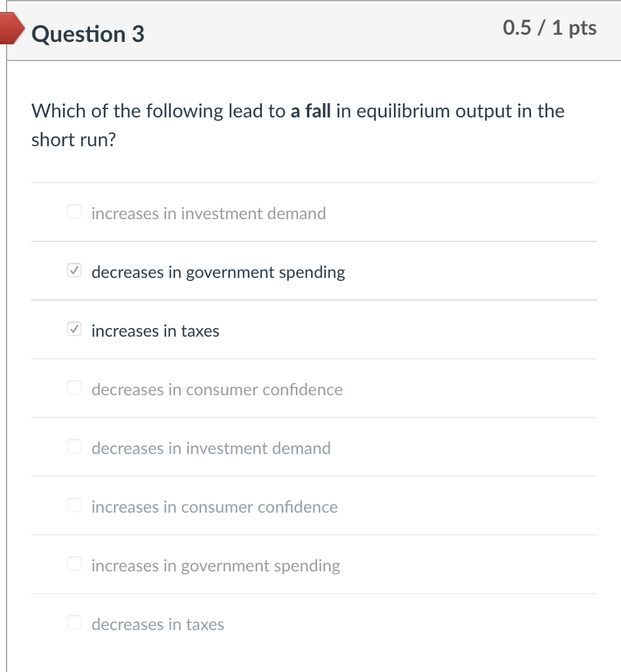This screenshot has width=621, height=672.
Task: Select the answer text increases in taxes
Action: [154, 331]
